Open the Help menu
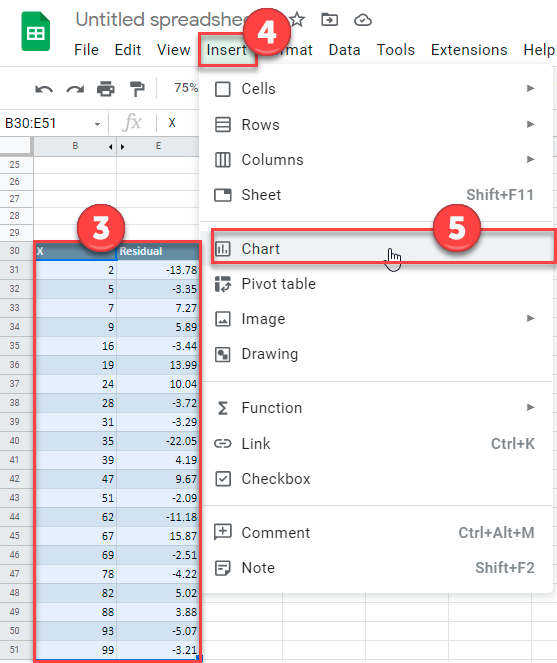Viewport: 557px width, 663px height. [x=539, y=50]
